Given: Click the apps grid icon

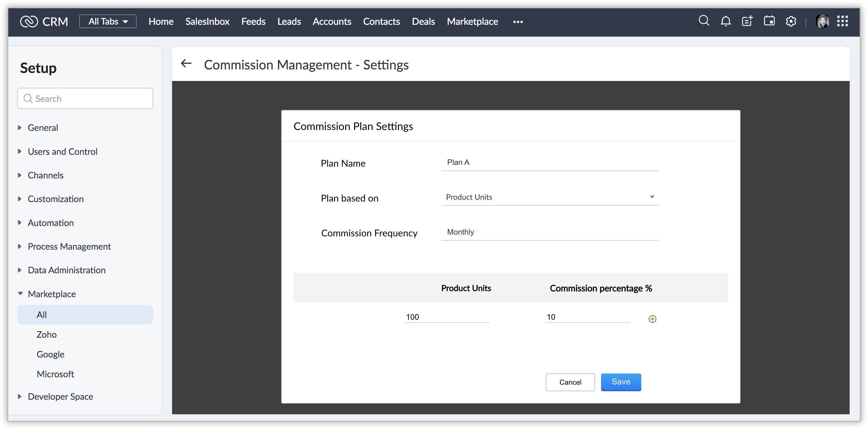Looking at the screenshot, I should tap(842, 21).
